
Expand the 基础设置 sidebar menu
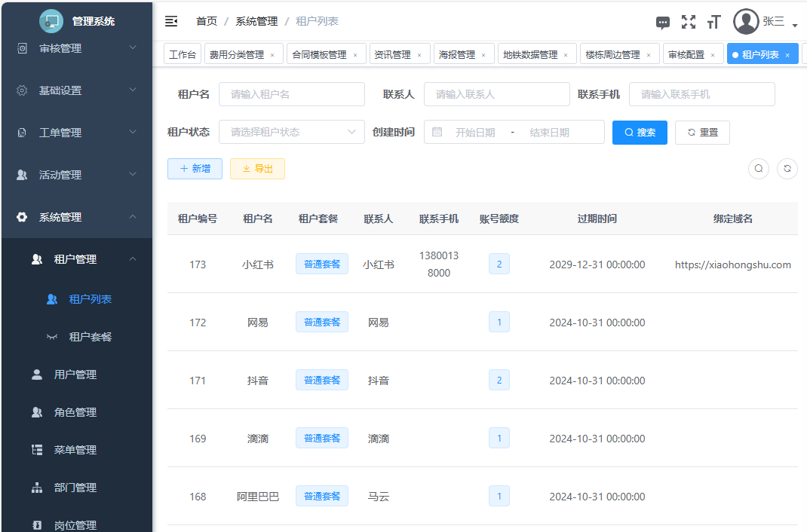click(x=76, y=90)
